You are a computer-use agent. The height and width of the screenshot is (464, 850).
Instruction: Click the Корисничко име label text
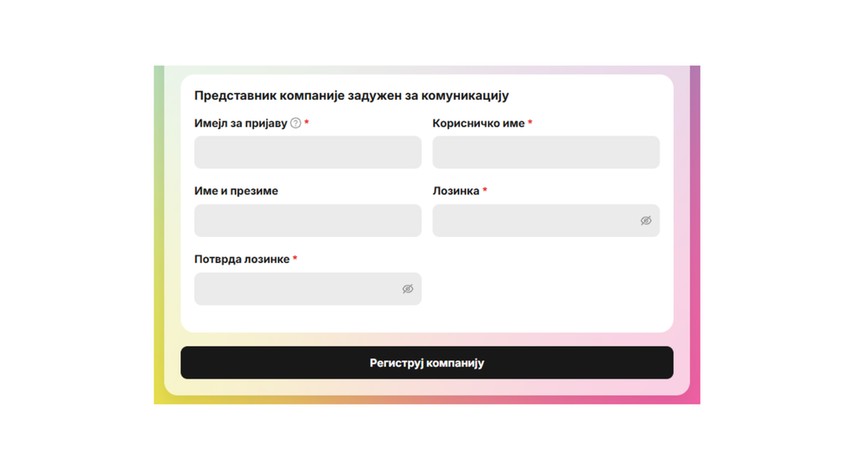pyautogui.click(x=479, y=123)
